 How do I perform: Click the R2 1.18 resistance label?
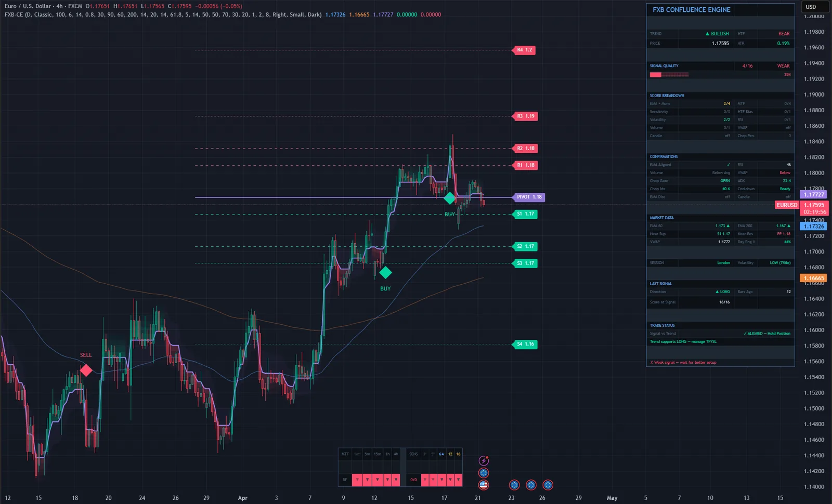[x=525, y=148]
